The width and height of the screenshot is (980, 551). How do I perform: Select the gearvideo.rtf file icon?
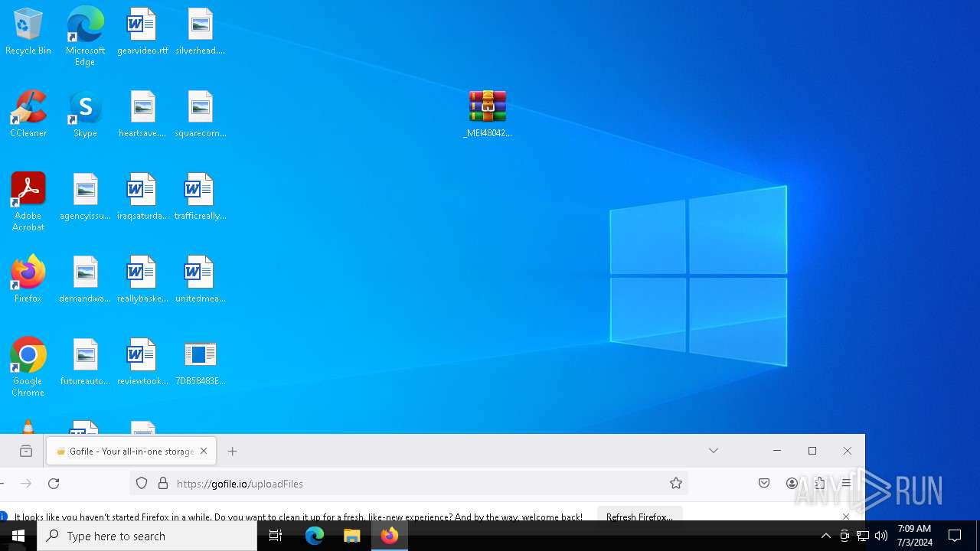click(x=142, y=32)
